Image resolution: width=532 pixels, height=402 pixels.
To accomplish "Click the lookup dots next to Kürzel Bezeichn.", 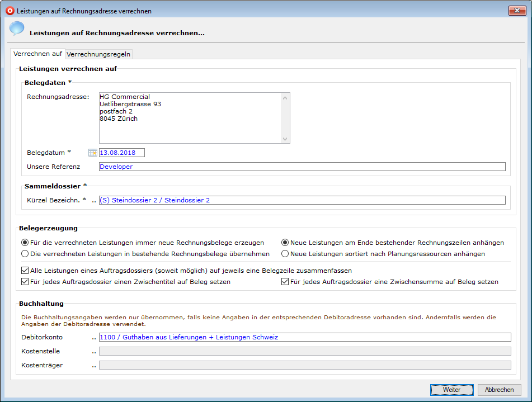I will (x=94, y=200).
